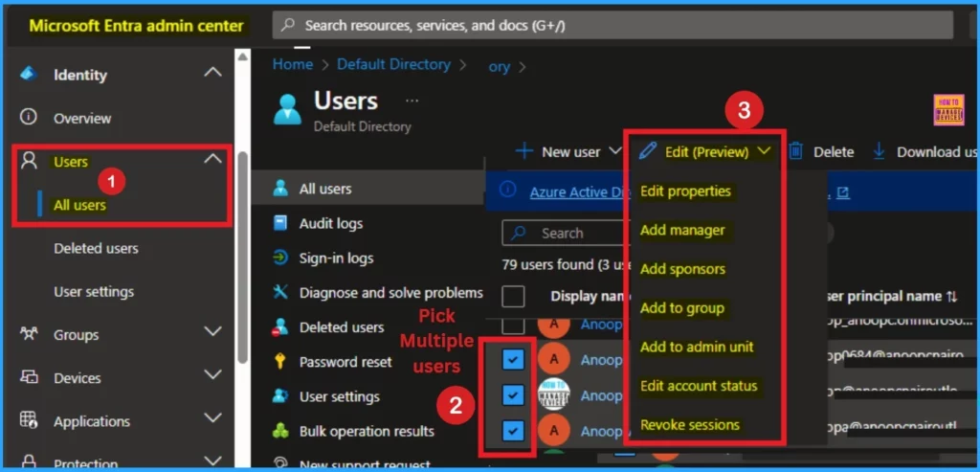Open the Home breadcrumb link
This screenshot has width=980, height=472.
[x=293, y=64]
